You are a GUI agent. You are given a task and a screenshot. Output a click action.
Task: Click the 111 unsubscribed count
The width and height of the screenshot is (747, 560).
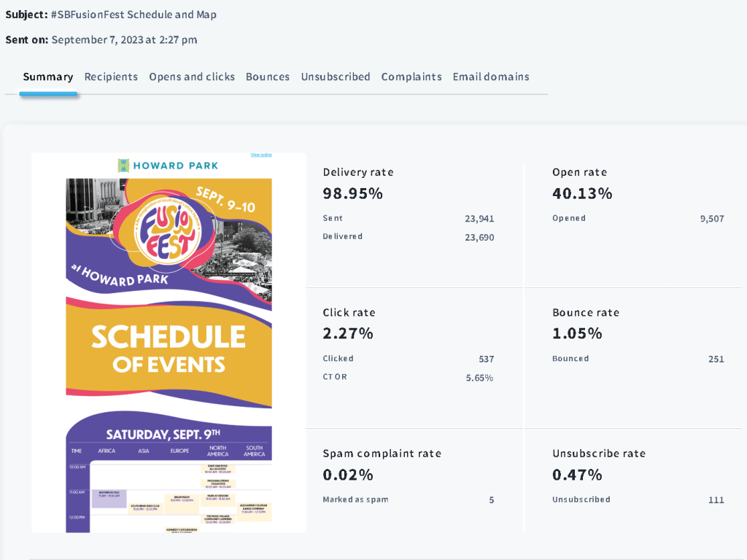(716, 499)
